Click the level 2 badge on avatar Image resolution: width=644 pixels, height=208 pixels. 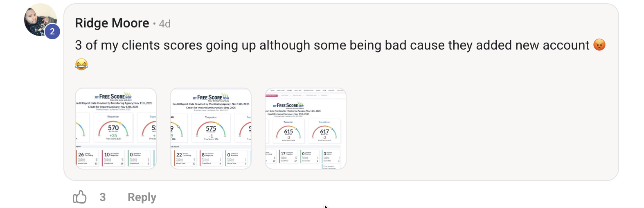click(x=52, y=32)
